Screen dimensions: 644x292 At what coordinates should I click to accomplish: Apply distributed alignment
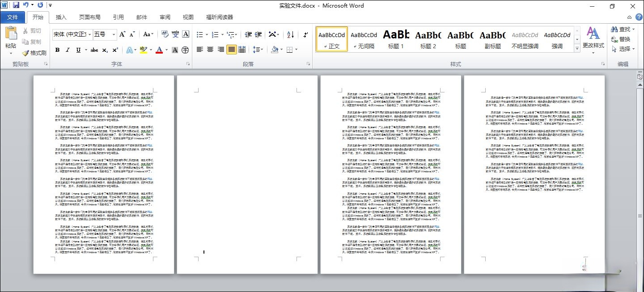(242, 50)
